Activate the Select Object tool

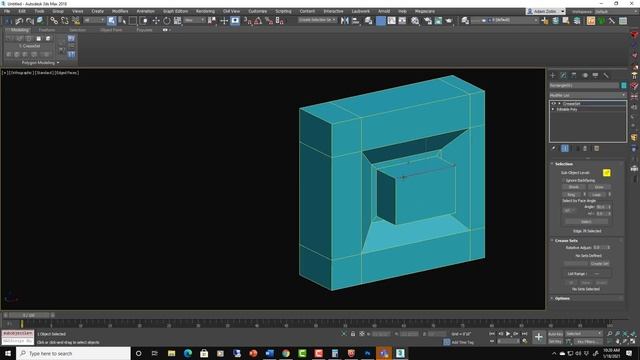click(x=111, y=20)
